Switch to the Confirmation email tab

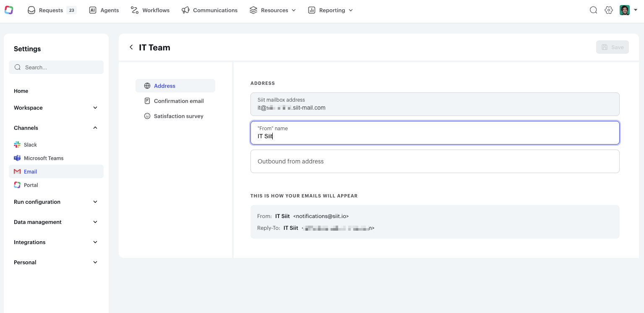pyautogui.click(x=179, y=101)
